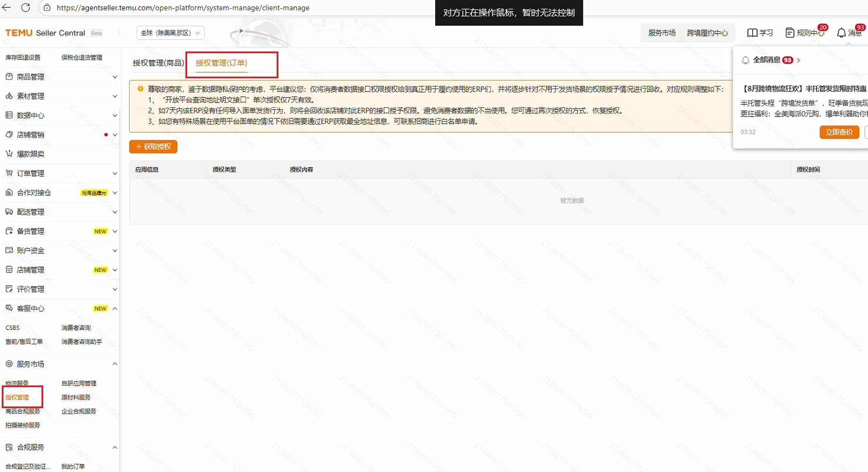Viewport: 868px width, 472px height.
Task: Click the 合规服务 document icon
Action: (x=9, y=447)
